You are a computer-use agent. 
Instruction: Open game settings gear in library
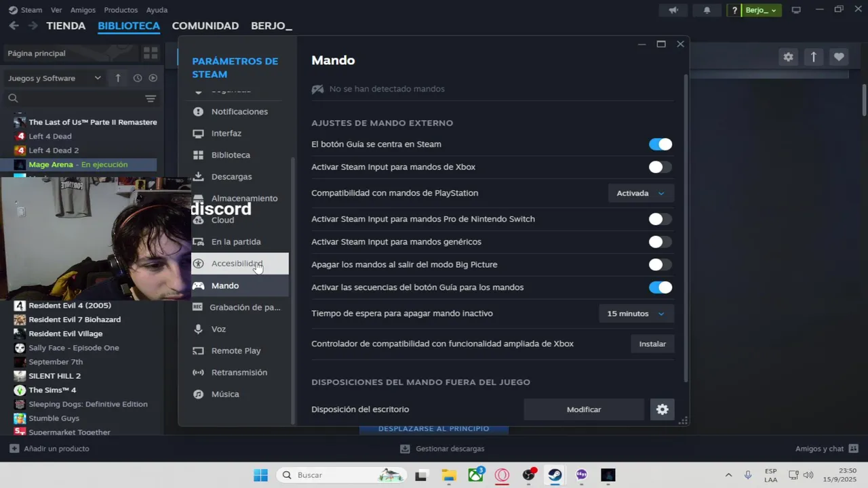788,57
